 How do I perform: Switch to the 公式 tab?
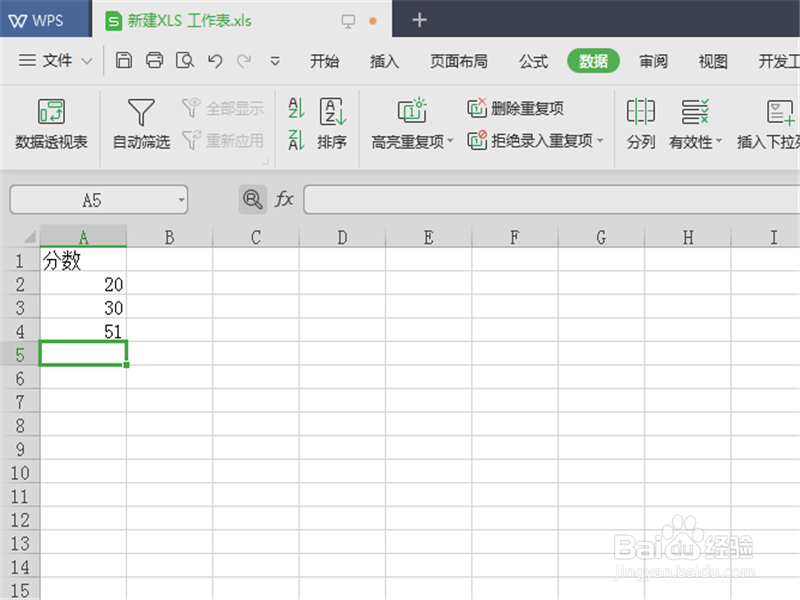tap(533, 62)
